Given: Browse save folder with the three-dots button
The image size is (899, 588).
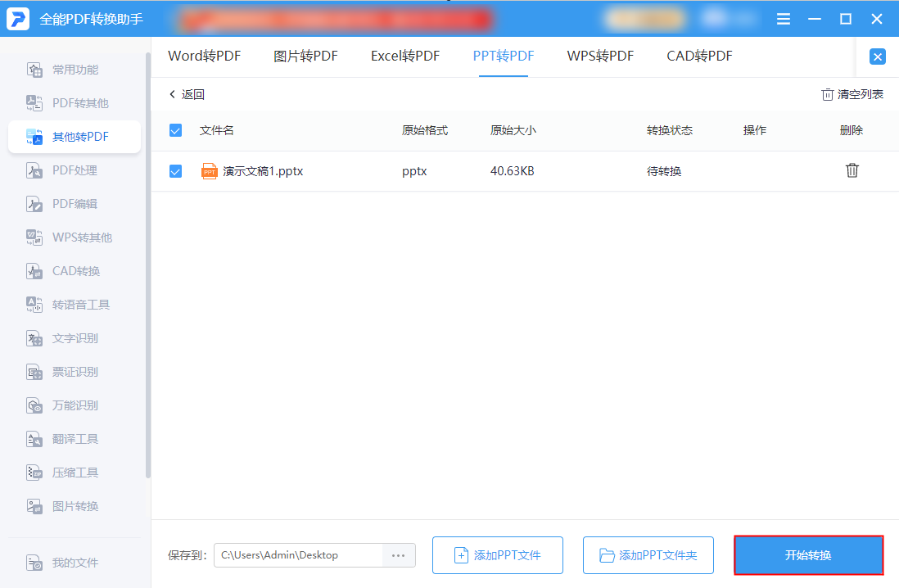Looking at the screenshot, I should pyautogui.click(x=399, y=555).
